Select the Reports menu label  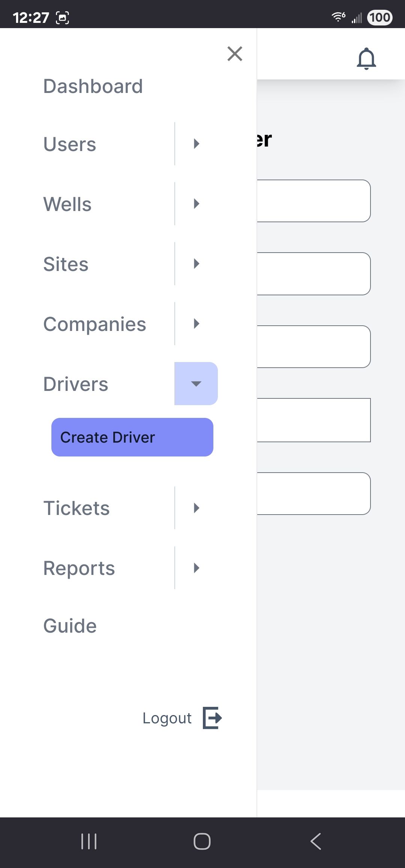point(79,568)
